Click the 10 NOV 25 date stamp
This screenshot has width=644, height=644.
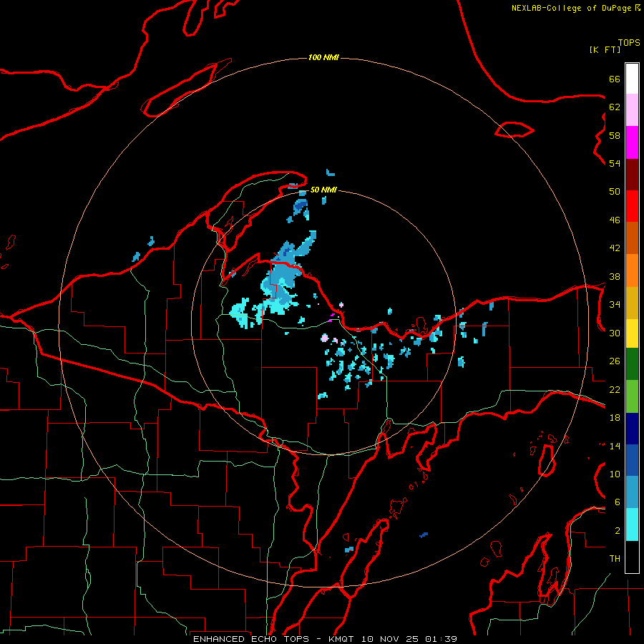pos(390,639)
